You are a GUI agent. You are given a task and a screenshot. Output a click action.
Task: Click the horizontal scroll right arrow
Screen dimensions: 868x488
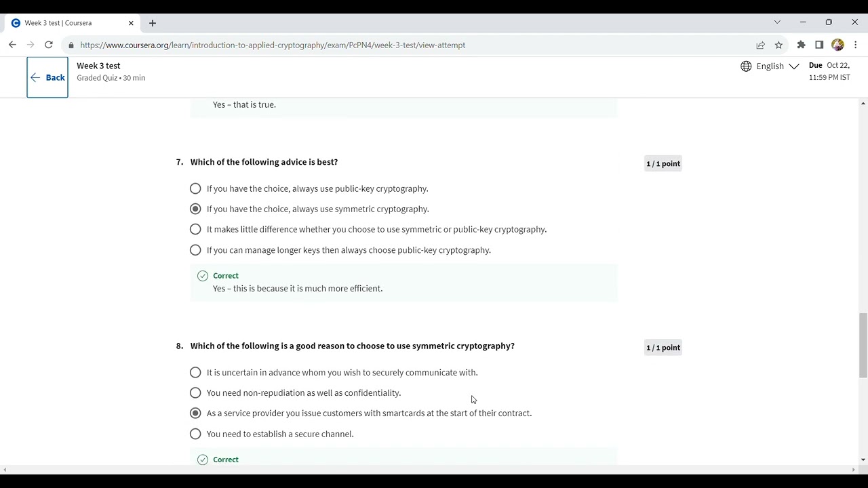pos(853,470)
